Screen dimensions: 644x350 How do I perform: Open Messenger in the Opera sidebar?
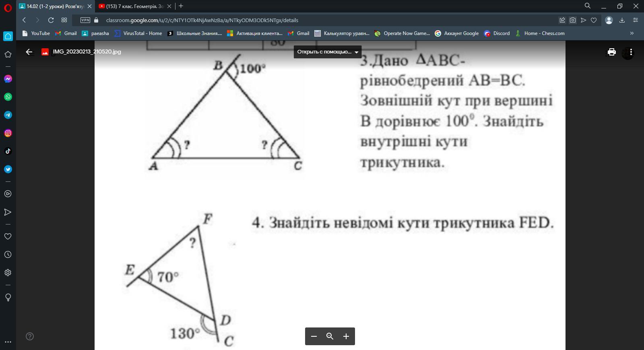(8, 79)
